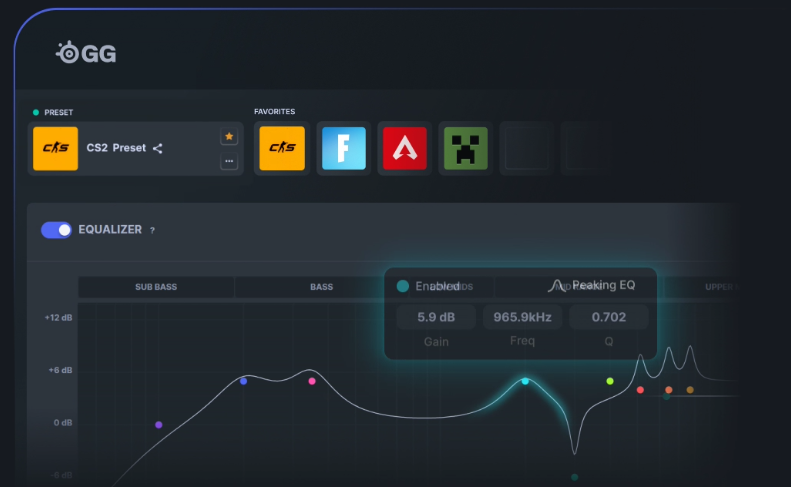Select the Fortnite favorite preset
791x487 pixels.
343,149
